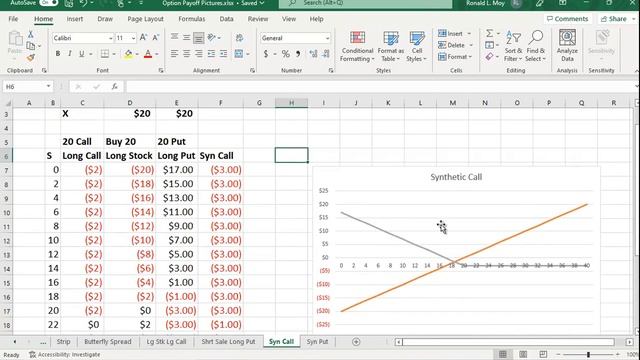Add a new sheet with plus button

click(x=356, y=342)
